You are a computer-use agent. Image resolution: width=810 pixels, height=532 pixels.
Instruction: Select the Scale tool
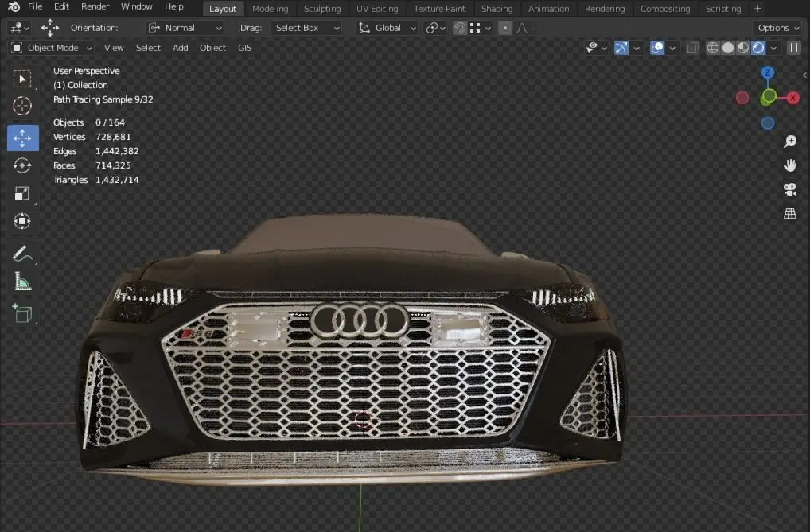click(x=21, y=194)
